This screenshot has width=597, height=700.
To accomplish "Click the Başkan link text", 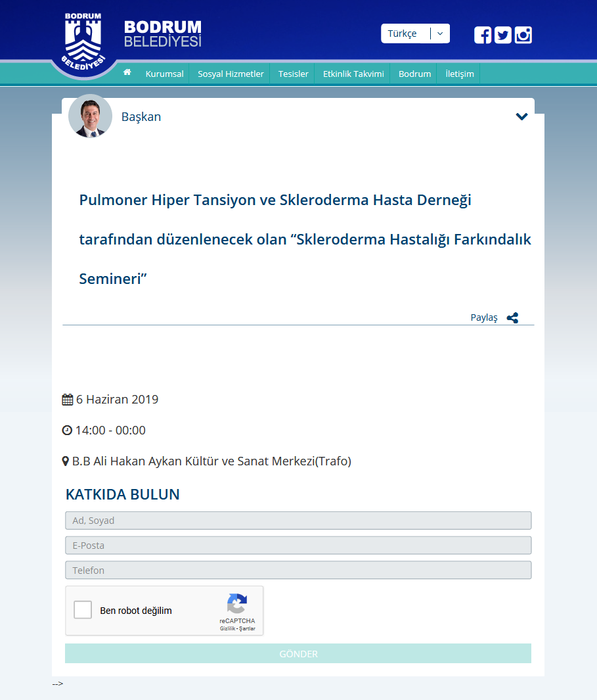I will 141,116.
